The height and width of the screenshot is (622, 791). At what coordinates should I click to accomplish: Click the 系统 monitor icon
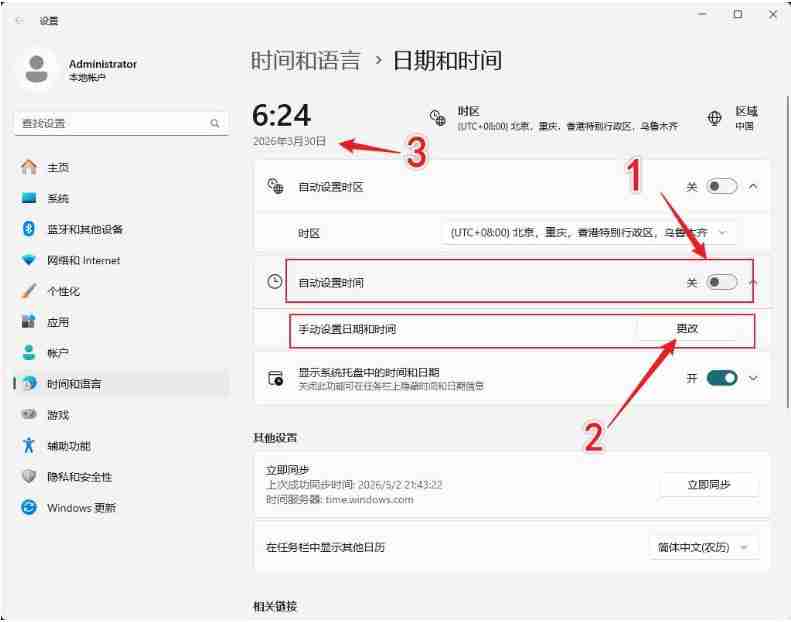click(29, 198)
